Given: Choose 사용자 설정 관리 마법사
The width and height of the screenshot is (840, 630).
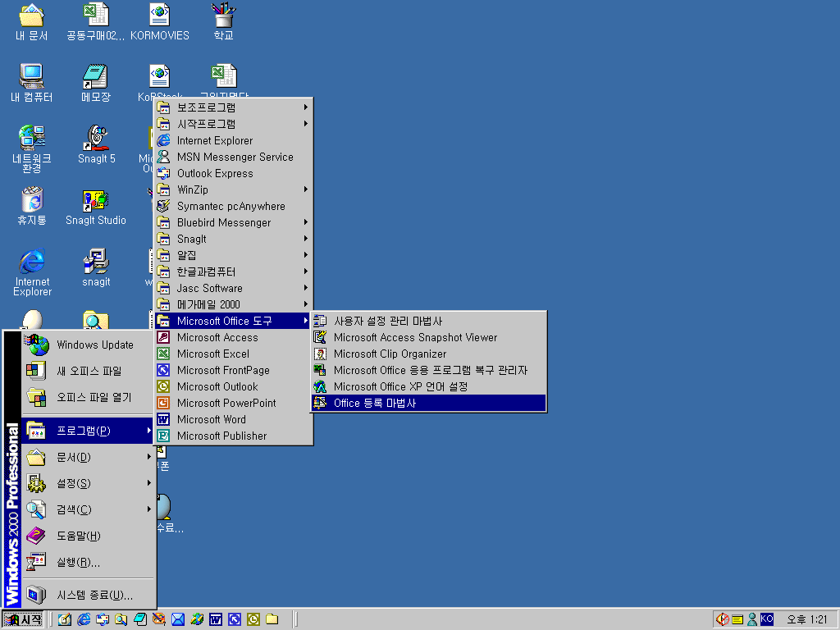Looking at the screenshot, I should coord(428,321).
